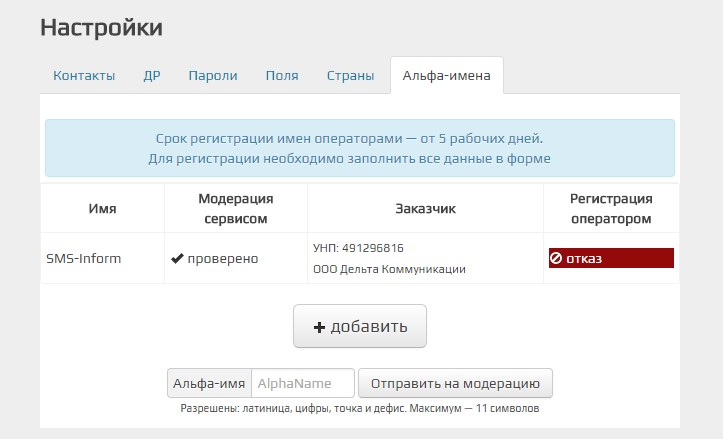
Task: Focus the AlphaName input field
Action: tap(303, 383)
